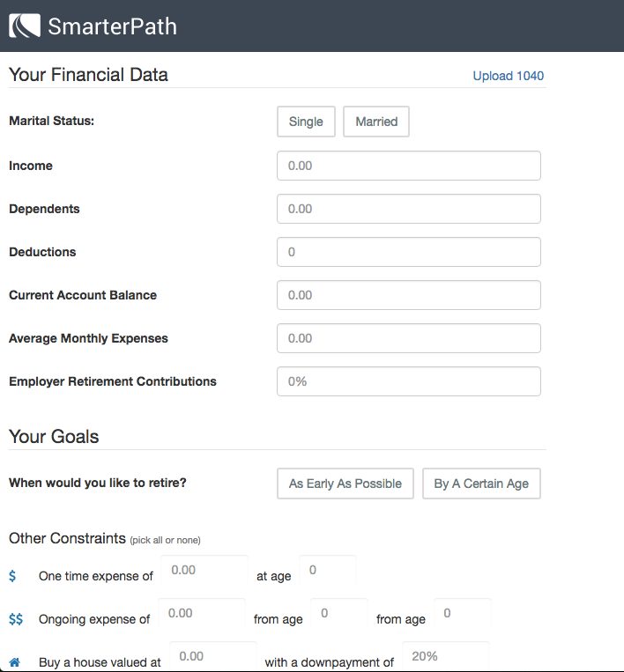The width and height of the screenshot is (624, 672).
Task: Click the 'Employer Retirement Contributions' label
Action: coord(113,381)
